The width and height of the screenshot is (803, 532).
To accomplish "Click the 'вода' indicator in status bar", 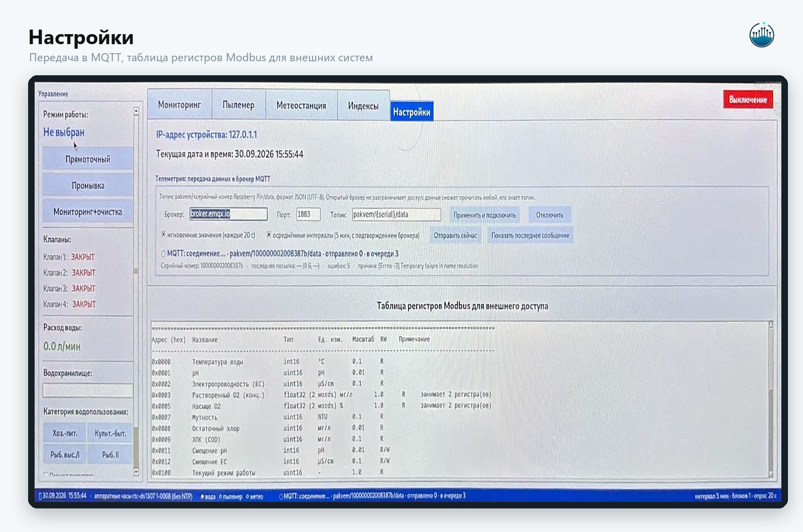I will pos(208,496).
